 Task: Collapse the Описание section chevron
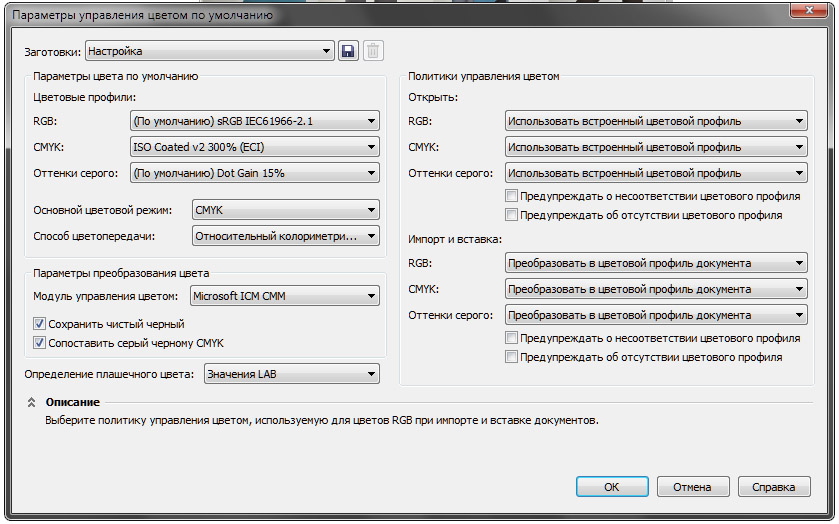31,403
